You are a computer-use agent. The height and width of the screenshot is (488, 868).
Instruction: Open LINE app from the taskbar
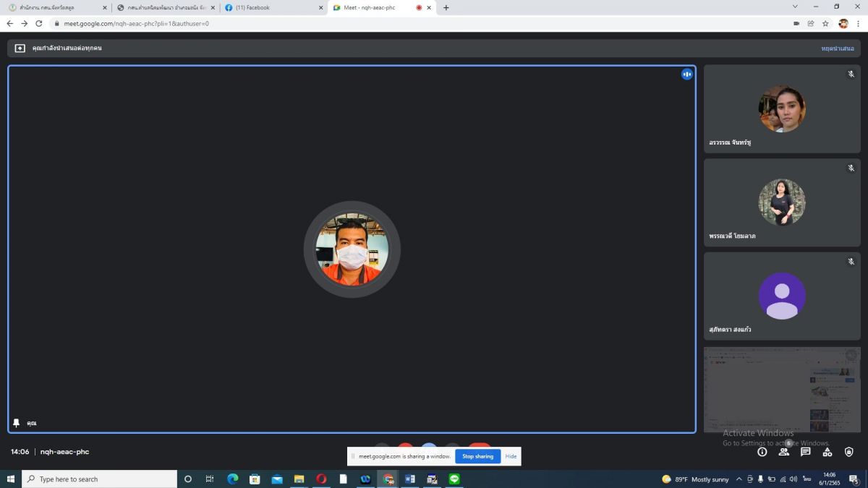click(454, 479)
